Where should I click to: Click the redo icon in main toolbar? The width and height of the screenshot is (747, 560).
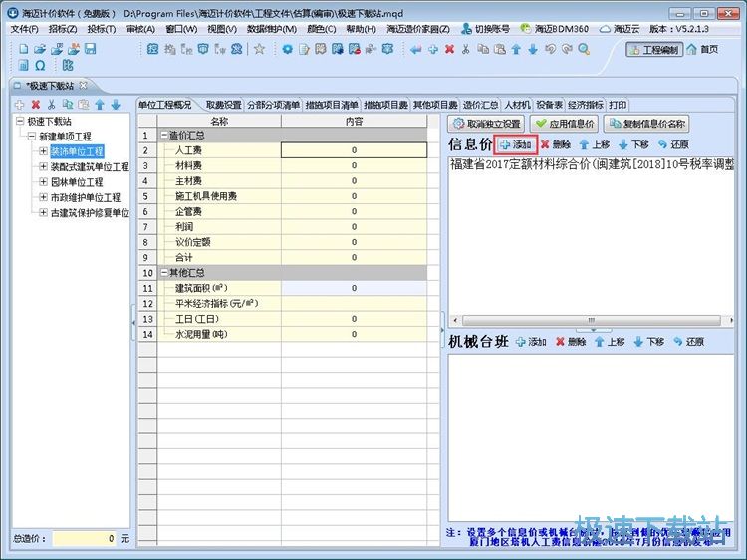(x=567, y=49)
